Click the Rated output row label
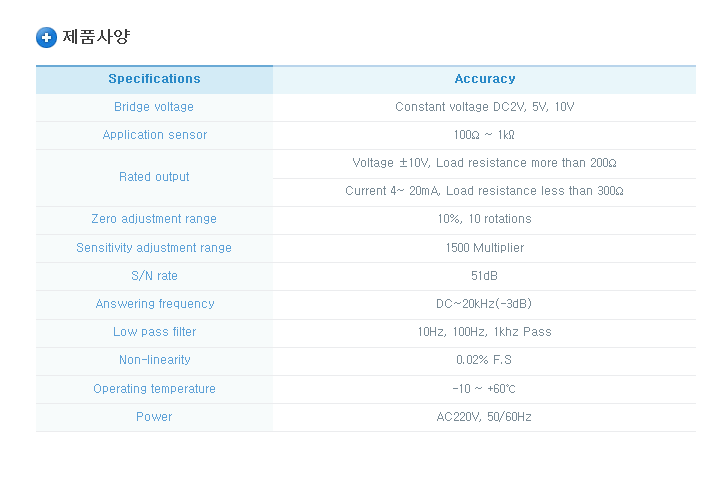 point(154,177)
